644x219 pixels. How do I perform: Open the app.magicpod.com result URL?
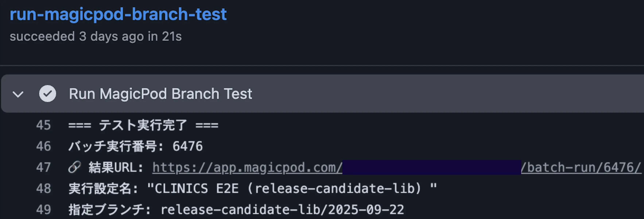pos(246,167)
